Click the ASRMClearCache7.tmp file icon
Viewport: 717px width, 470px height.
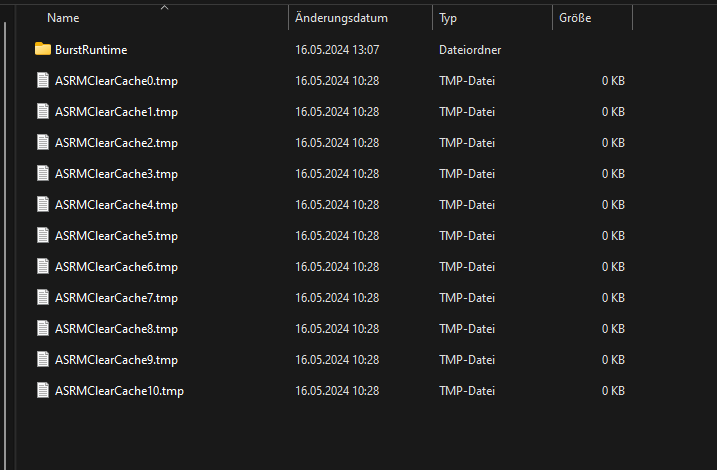42,297
